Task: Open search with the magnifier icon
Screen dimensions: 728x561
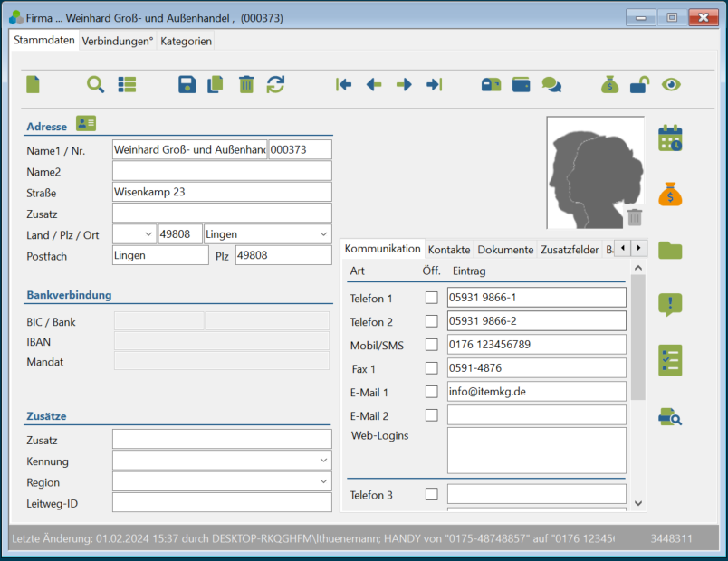Action: coord(95,84)
